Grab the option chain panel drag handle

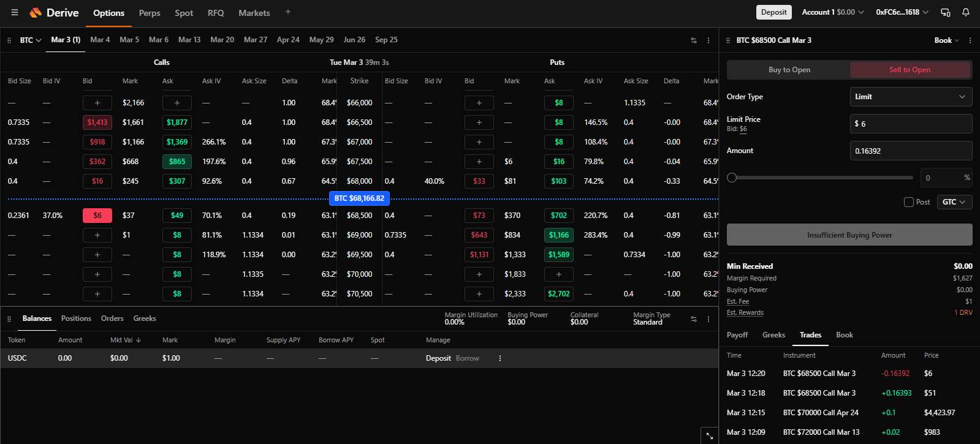click(x=9, y=40)
